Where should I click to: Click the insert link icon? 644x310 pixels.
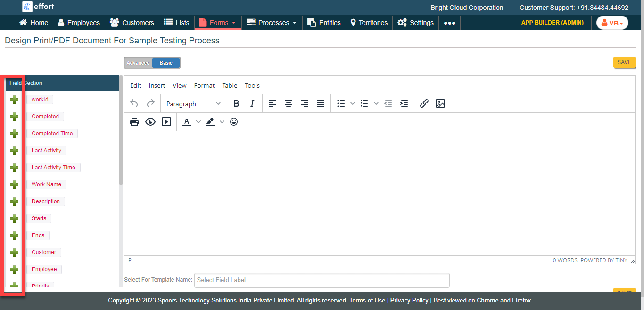pos(424,104)
